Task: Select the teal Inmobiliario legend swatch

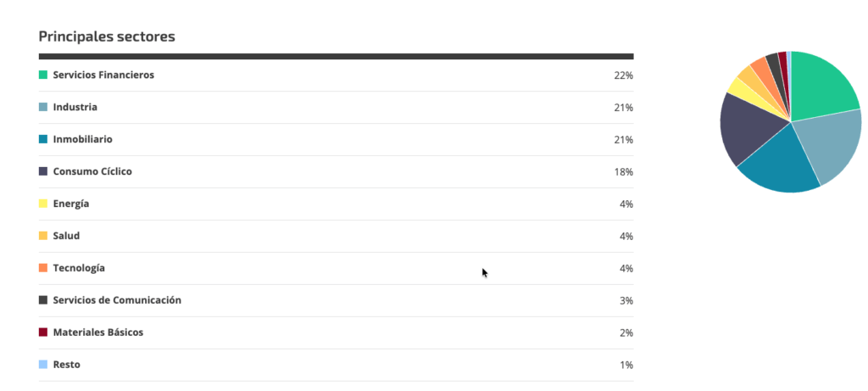Action: click(43, 139)
